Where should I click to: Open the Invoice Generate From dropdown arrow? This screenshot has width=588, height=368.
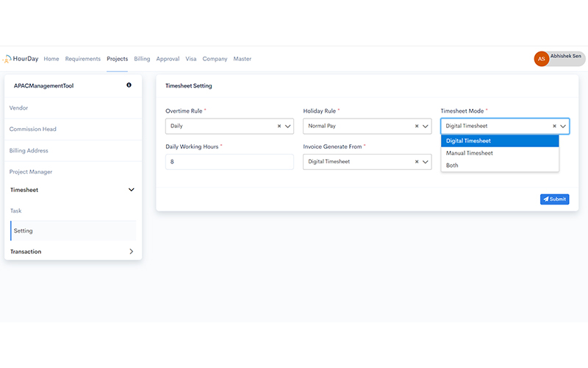tap(426, 161)
